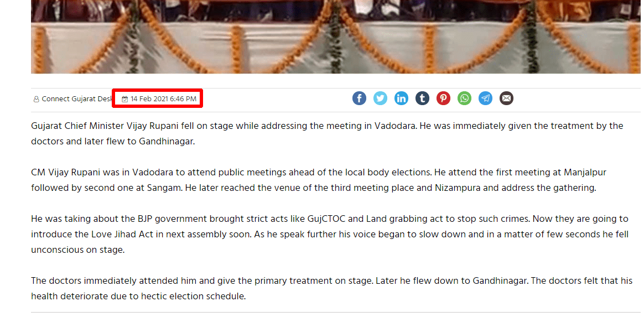This screenshot has height=317, width=644.
Task: Share the story on LinkedIn
Action: coord(401,98)
